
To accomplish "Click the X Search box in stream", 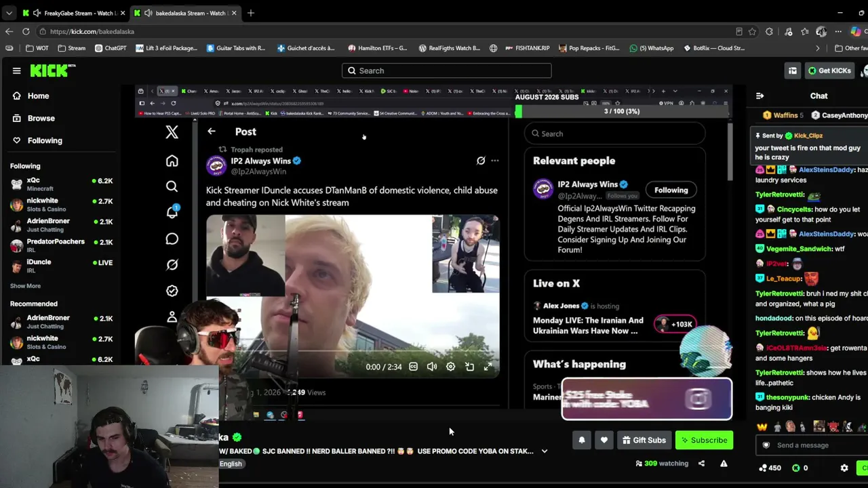I will coord(614,134).
